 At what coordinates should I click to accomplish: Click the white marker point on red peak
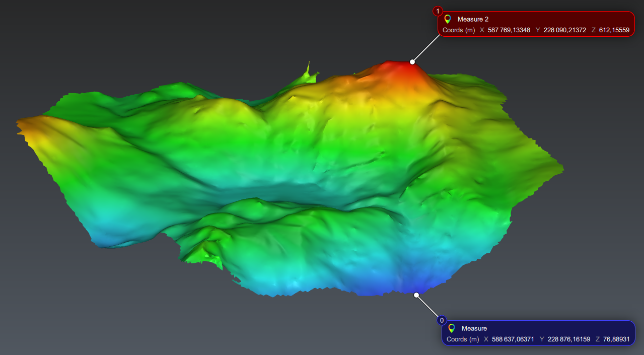point(412,62)
